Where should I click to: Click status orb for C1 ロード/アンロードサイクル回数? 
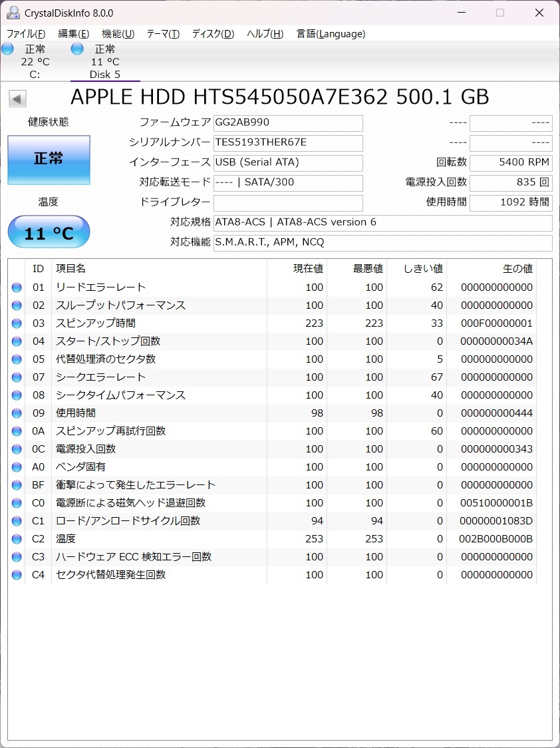click(17, 521)
